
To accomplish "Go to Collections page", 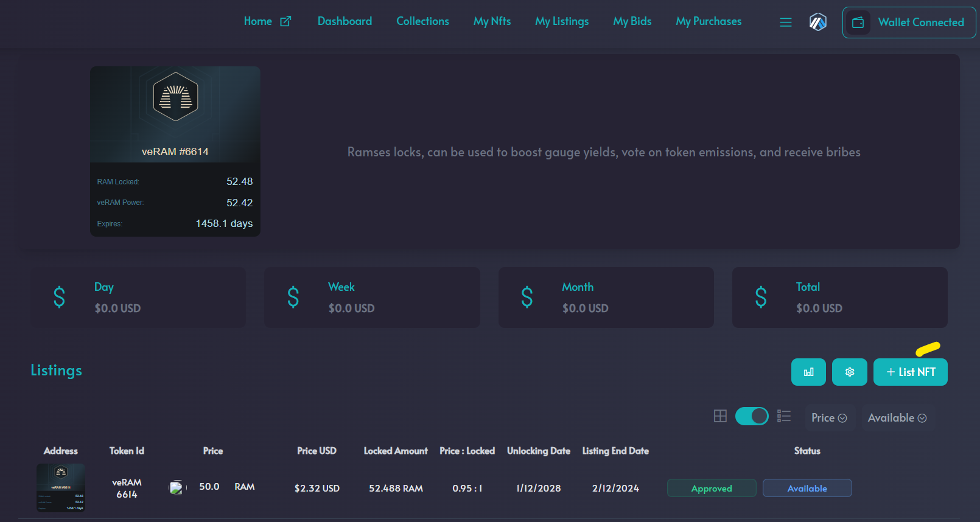I will pos(422,21).
